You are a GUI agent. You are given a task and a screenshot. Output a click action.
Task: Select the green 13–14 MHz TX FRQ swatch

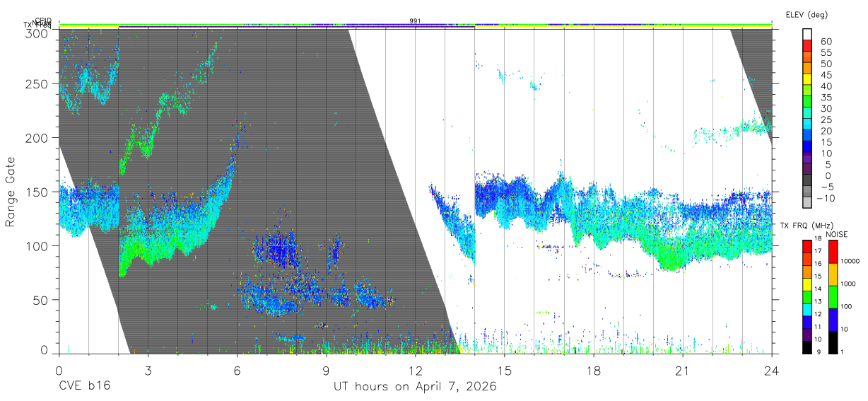807,297
